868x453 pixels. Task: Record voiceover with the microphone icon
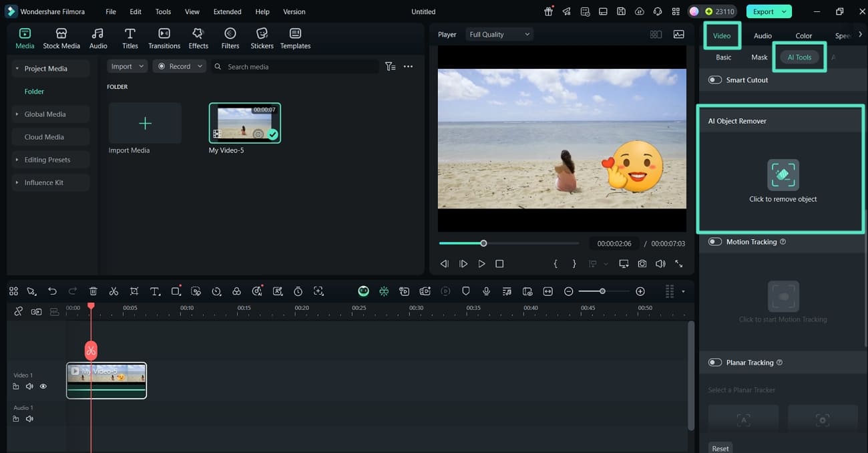487,291
